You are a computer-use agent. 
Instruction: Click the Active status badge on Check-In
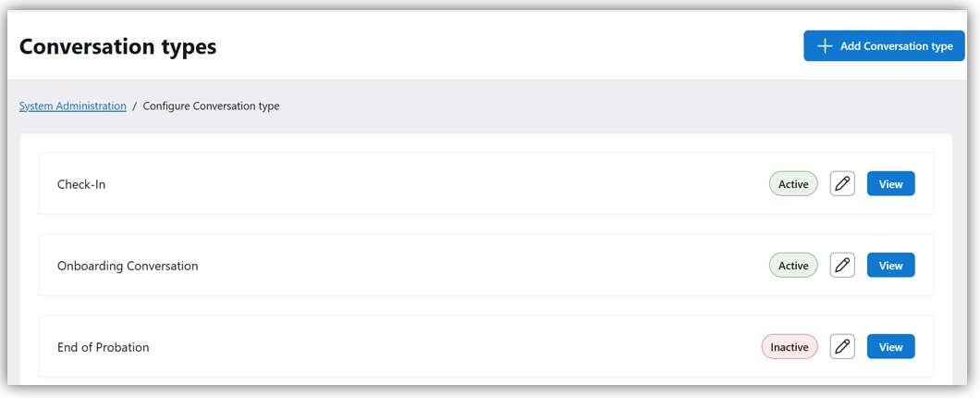click(x=793, y=184)
